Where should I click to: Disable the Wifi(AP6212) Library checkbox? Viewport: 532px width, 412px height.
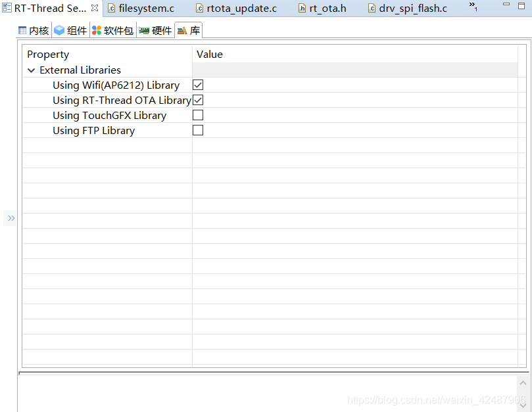(x=198, y=85)
